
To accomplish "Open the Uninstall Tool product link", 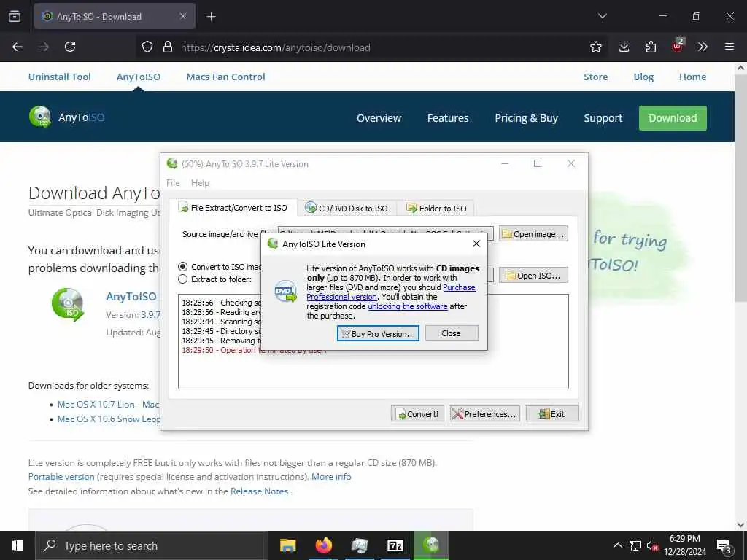I will 60,77.
